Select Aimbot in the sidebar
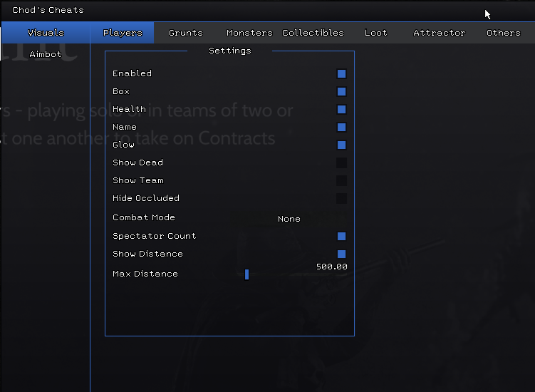Screen dimensions: 535x392 46,54
